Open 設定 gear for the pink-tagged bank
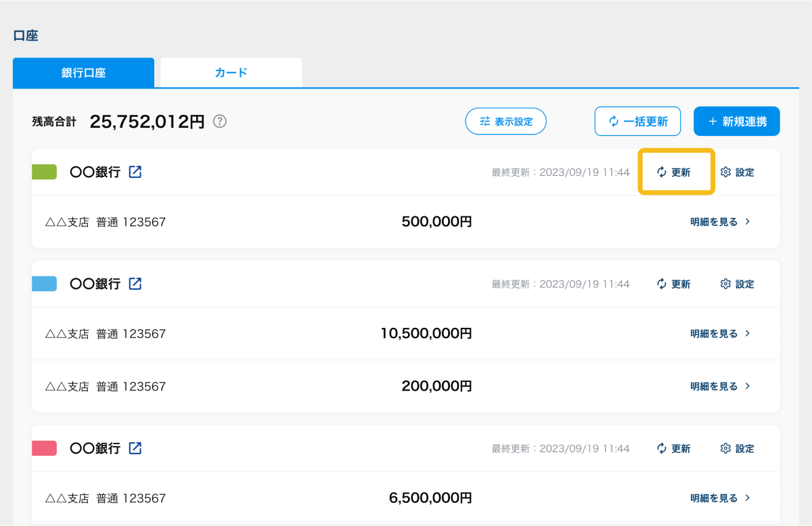This screenshot has width=812, height=526. (x=738, y=448)
